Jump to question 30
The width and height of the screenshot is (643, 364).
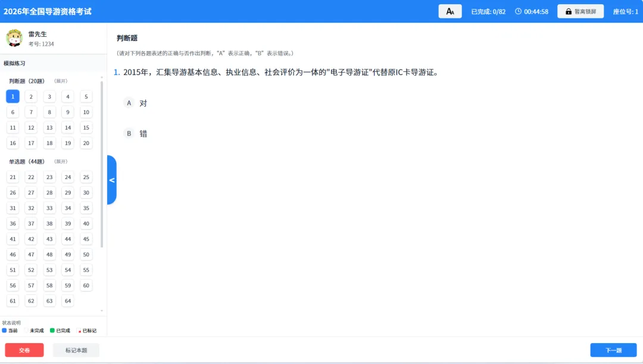(x=86, y=193)
